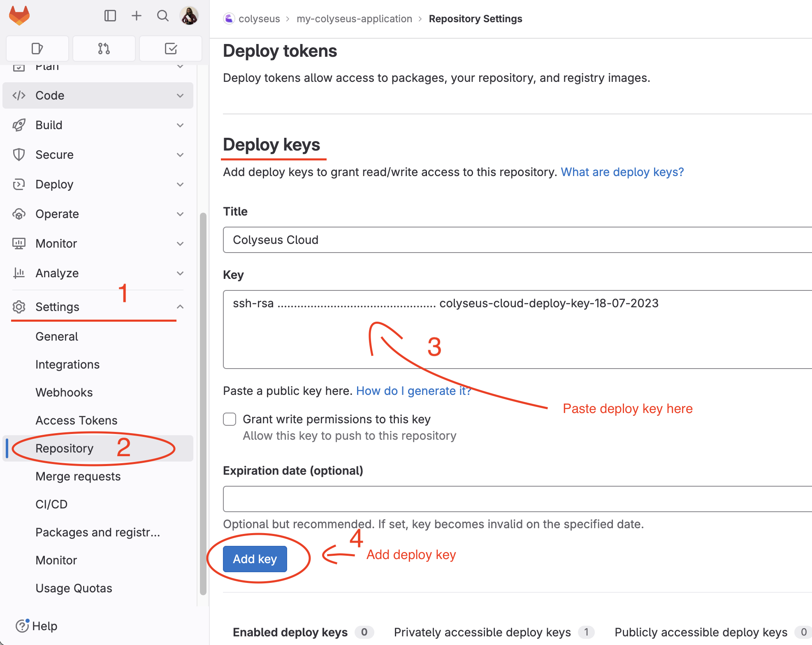Click the Build rocket icon
The width and height of the screenshot is (812, 645).
point(19,125)
